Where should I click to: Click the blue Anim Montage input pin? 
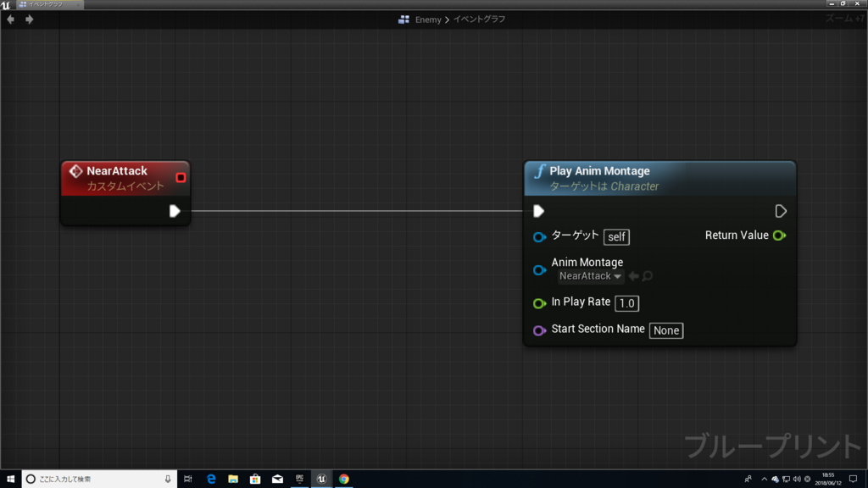point(539,270)
